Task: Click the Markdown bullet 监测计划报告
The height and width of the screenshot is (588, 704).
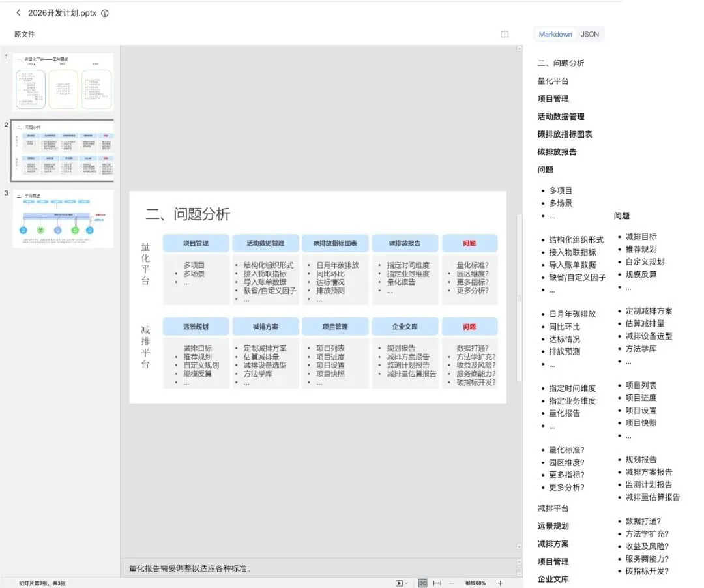Action: pyautogui.click(x=649, y=485)
